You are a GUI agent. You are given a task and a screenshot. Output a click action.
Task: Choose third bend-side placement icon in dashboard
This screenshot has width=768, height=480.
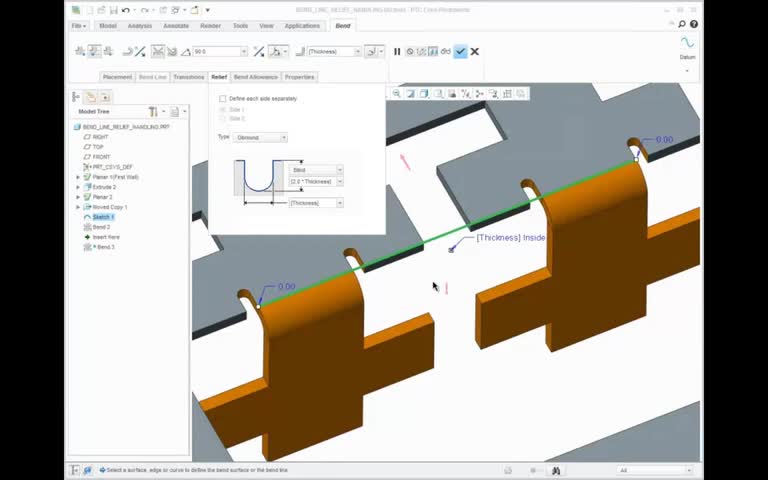pyautogui.click(x=108, y=51)
